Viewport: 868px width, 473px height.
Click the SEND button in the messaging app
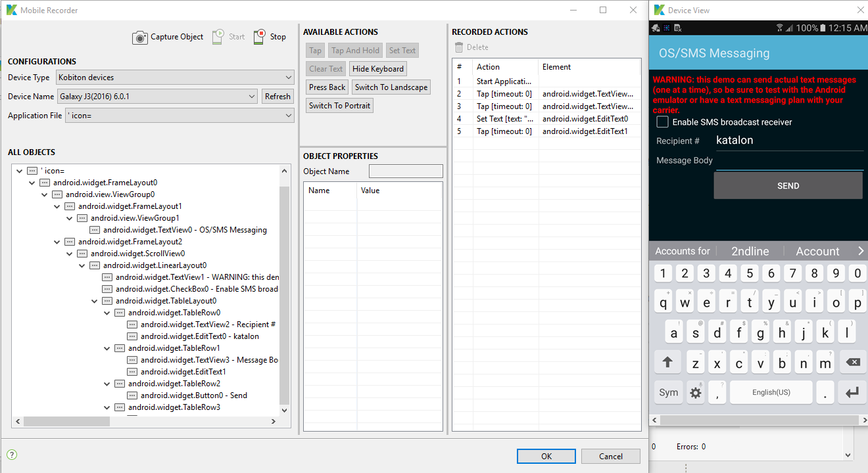point(787,186)
